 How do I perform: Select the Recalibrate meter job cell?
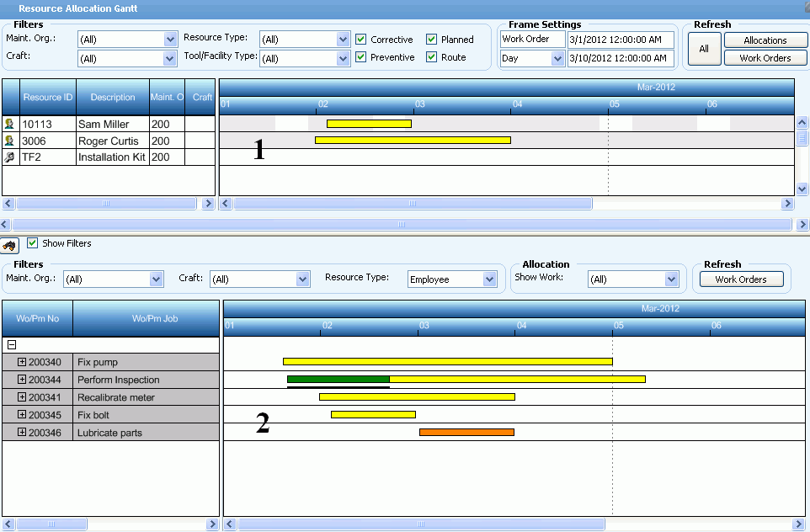(147, 397)
